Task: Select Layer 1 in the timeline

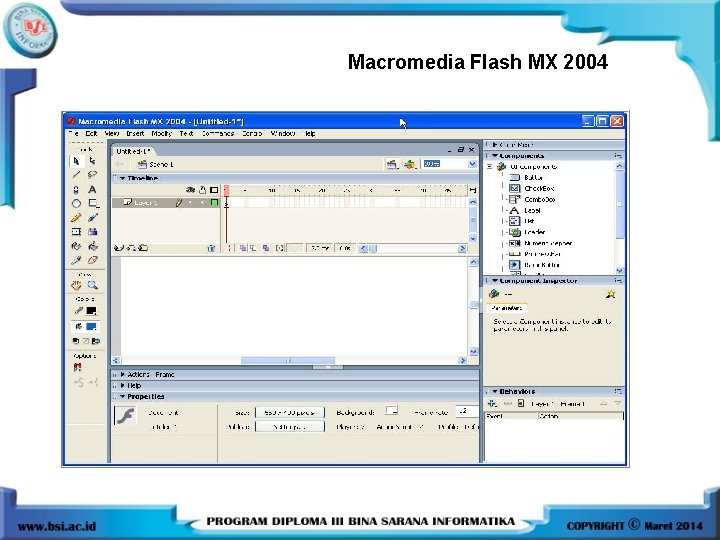Action: 166,202
